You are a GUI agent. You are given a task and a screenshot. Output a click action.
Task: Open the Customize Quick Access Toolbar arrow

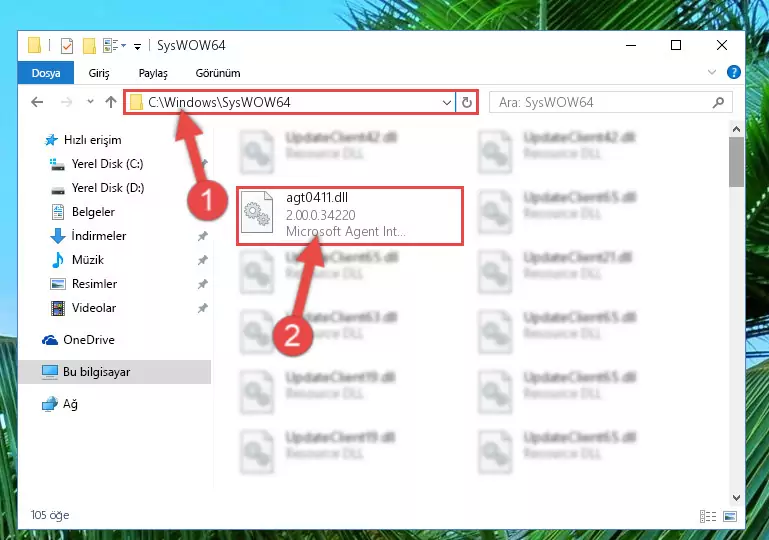pos(137,47)
